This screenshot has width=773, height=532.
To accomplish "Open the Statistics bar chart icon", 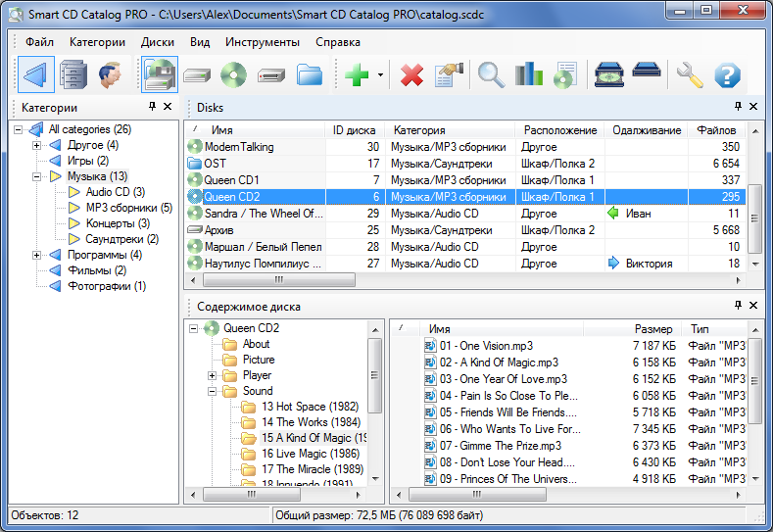I will point(528,73).
